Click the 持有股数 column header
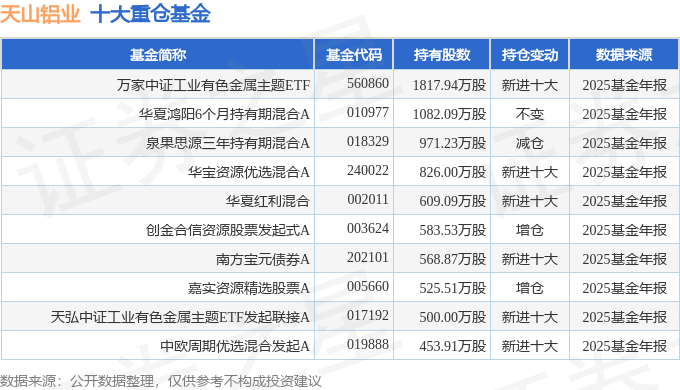680x390 pixels. [x=441, y=55]
